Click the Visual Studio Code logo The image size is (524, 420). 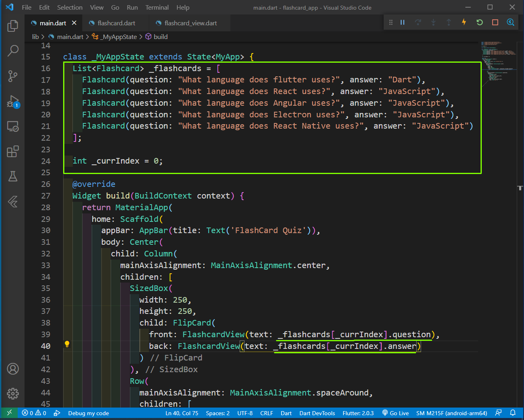(x=9, y=7)
